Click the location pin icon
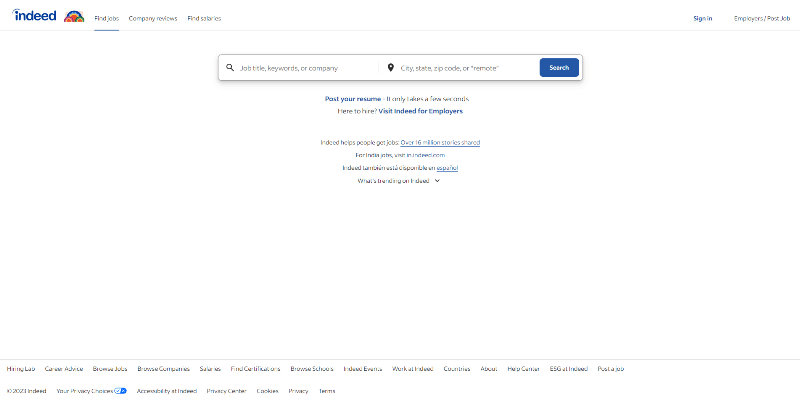Screen dimensions: 800x405 (x=390, y=67)
